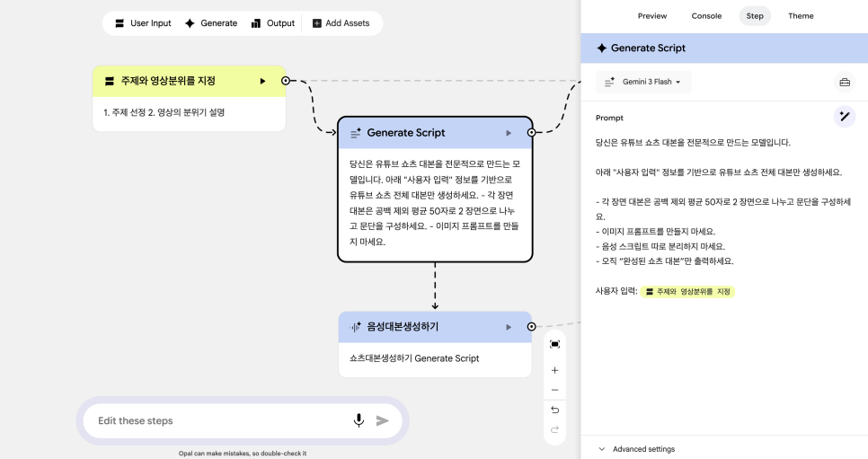Open the Gemini 3 Flash model dropdown
The width and height of the screenshot is (868, 459).
click(x=643, y=82)
